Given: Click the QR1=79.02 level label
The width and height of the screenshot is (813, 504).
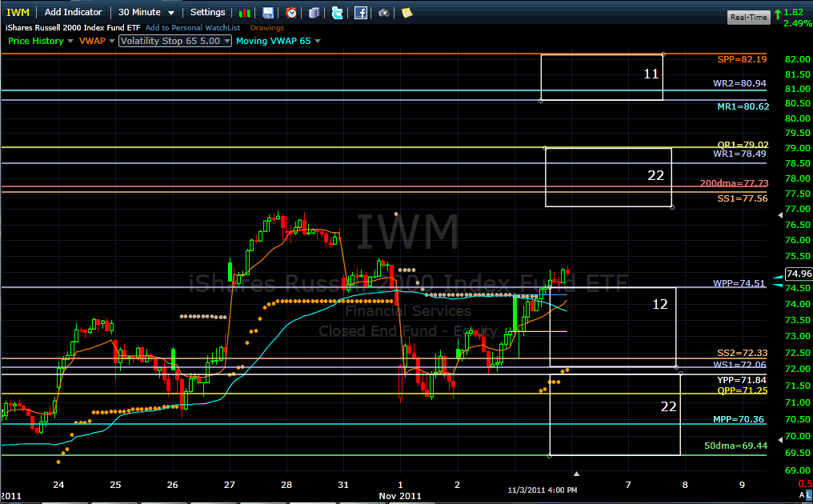Looking at the screenshot, I should [x=743, y=145].
